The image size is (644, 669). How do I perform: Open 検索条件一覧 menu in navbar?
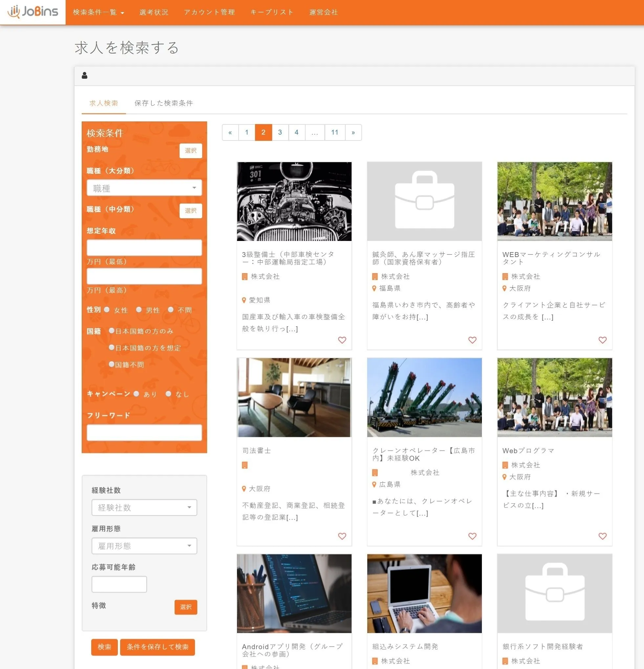(x=98, y=12)
